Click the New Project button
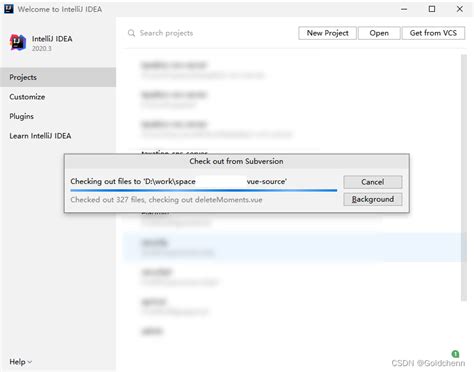This screenshot has height=372, width=474. click(x=327, y=33)
